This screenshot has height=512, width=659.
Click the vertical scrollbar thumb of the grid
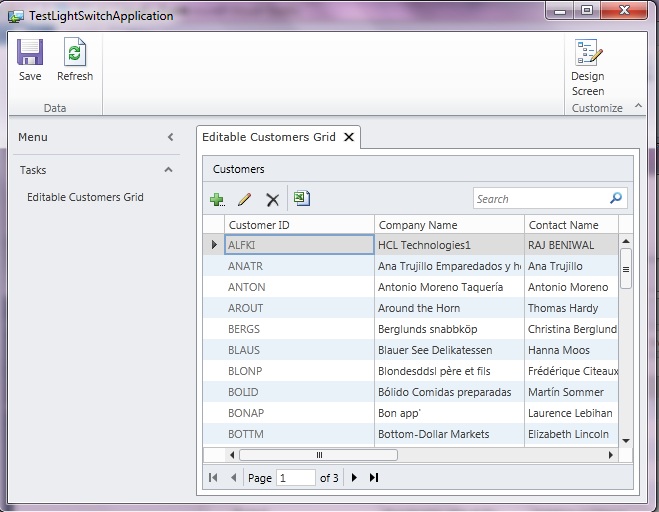pos(626,269)
